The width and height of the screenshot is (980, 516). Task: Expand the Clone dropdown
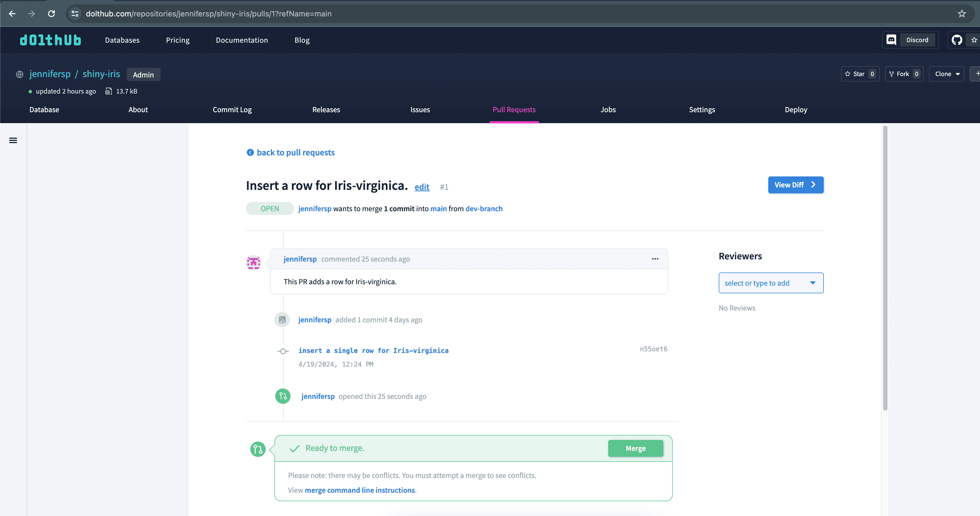pos(947,74)
